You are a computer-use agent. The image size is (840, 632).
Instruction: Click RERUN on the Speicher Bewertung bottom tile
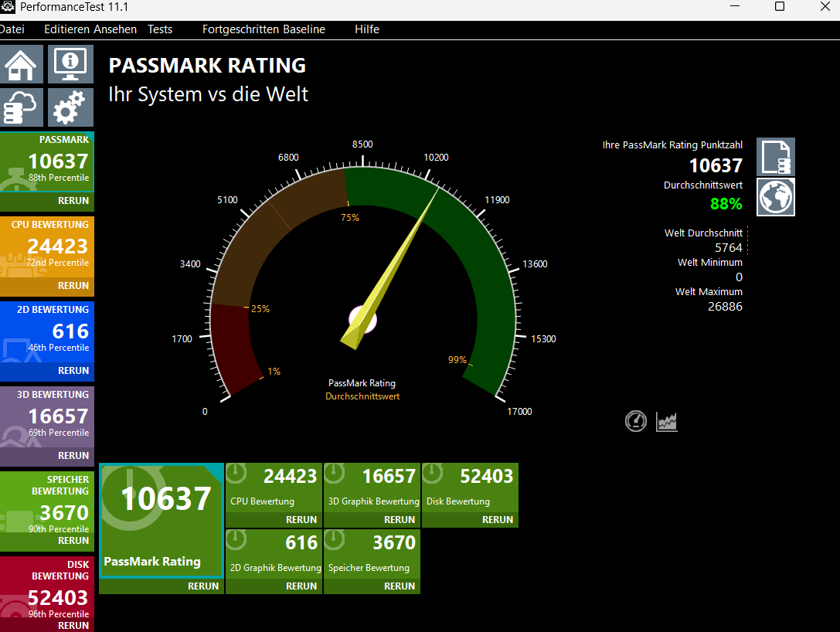(x=399, y=586)
